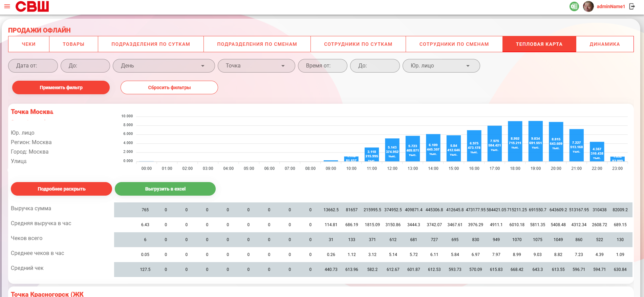Click the 12:00 chart bar labeled 5.143
The image size is (644, 297).
(392, 150)
